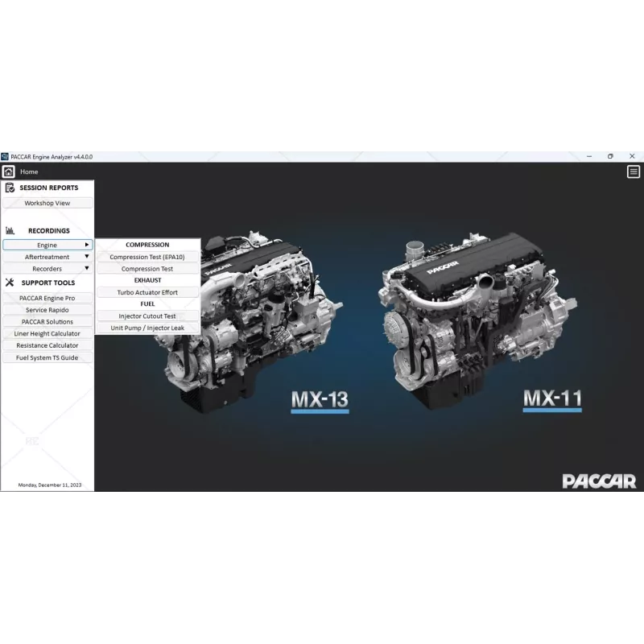Open the hamburger menu at top right
Image resolution: width=644 pixels, height=644 pixels.
[x=634, y=171]
